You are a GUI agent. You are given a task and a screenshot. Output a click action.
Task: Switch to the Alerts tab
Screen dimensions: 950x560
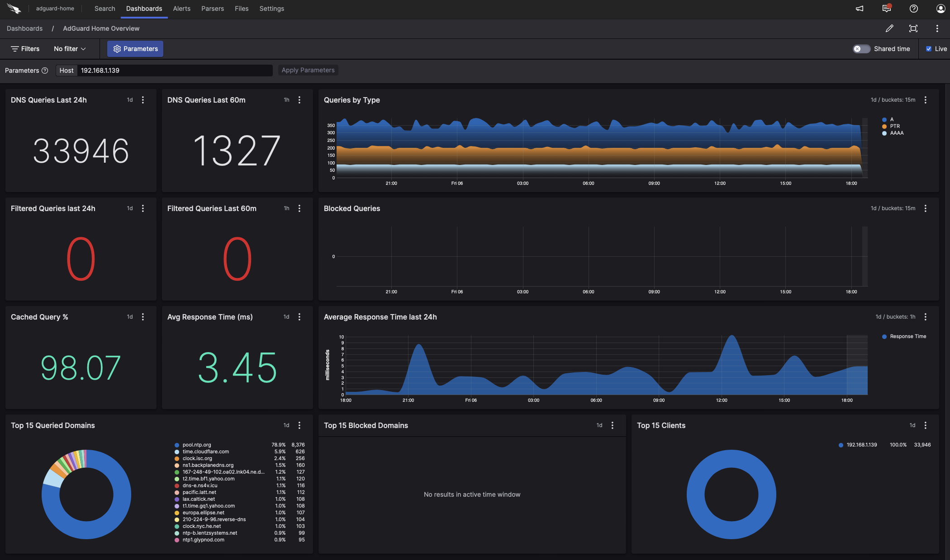(x=181, y=9)
